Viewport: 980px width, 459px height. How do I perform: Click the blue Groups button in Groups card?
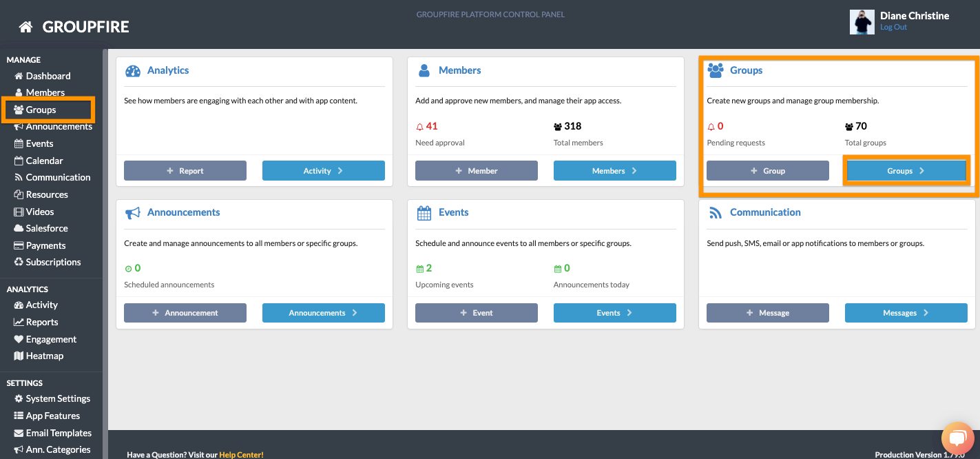pos(906,171)
